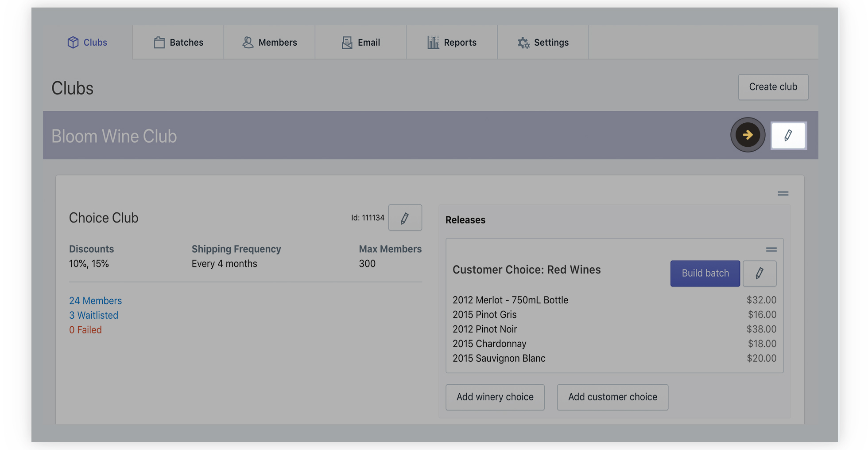Open the Reports tab

(452, 43)
